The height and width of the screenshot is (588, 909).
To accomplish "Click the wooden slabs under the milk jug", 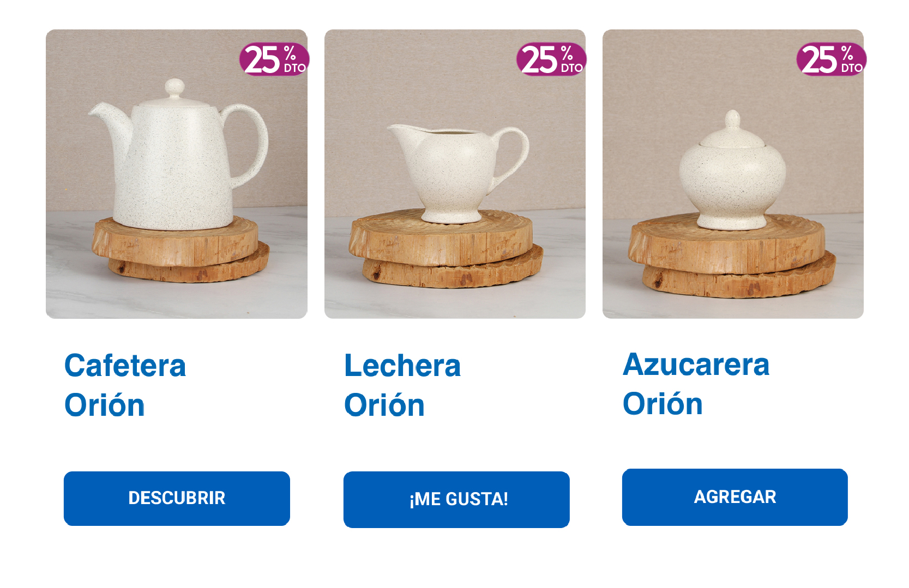I will click(446, 248).
